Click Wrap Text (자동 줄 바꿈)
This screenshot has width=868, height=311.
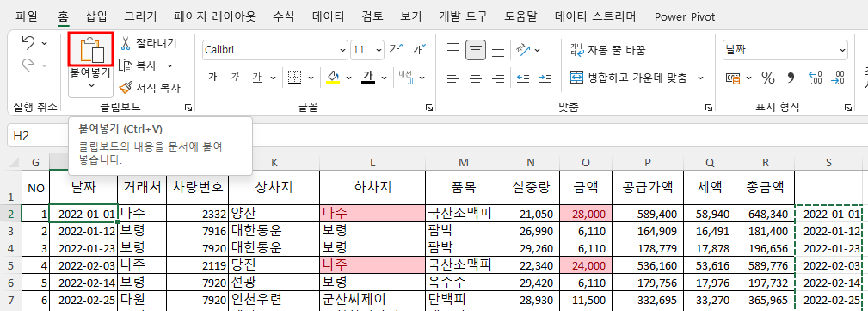608,50
